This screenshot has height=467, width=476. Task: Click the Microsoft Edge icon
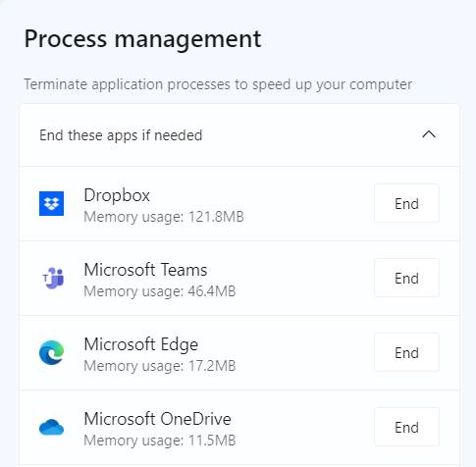tap(51, 352)
